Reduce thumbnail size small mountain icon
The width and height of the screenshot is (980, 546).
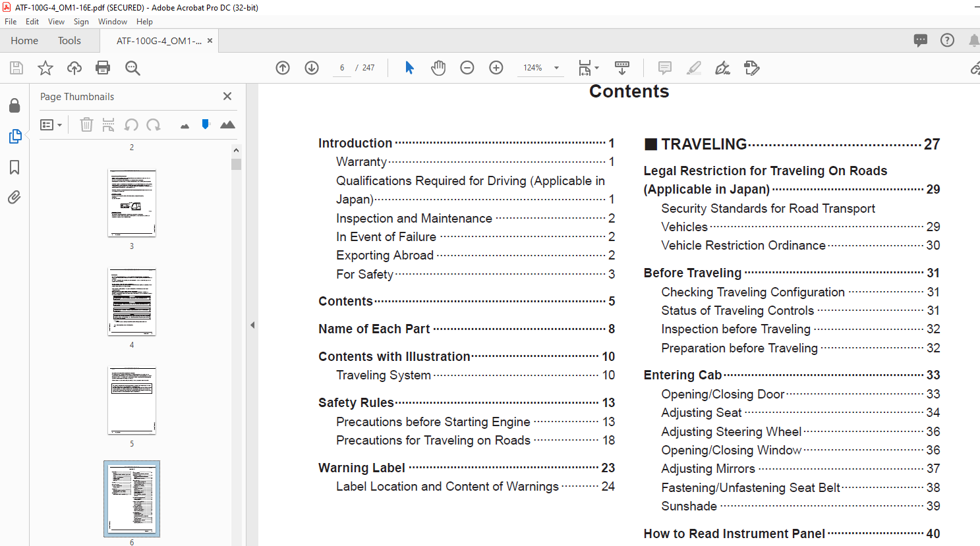point(185,125)
